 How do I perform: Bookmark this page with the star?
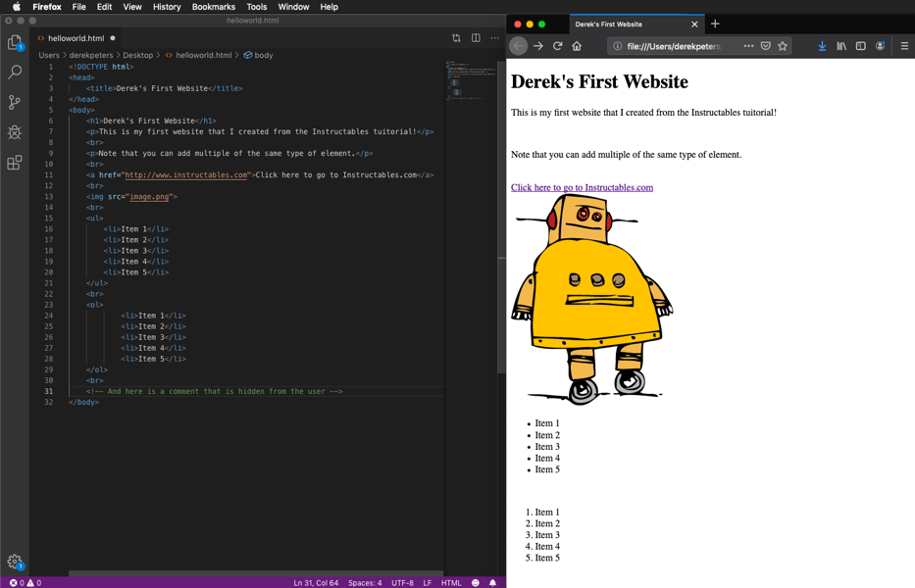tap(783, 46)
